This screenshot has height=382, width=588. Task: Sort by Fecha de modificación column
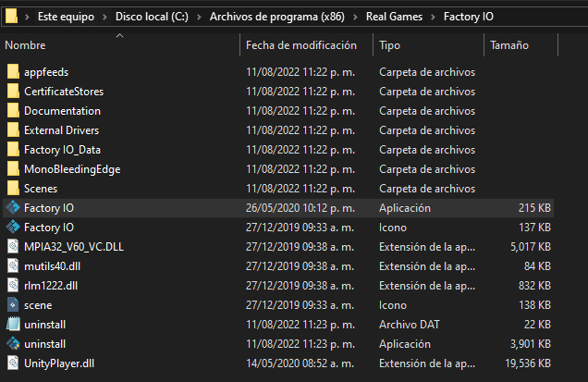(x=302, y=44)
